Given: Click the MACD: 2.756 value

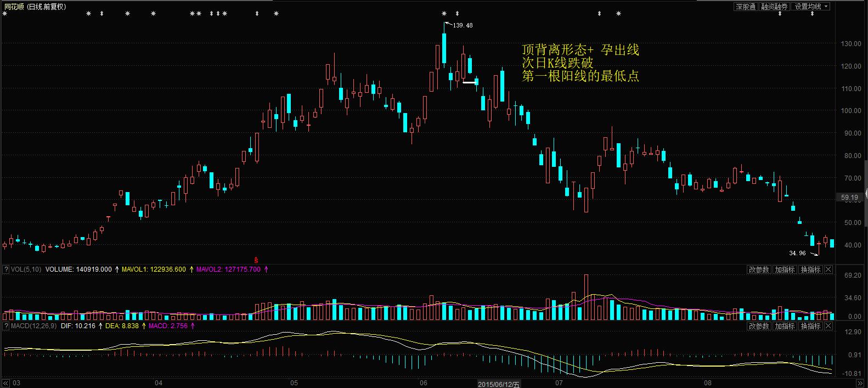Looking at the screenshot, I should coord(168,326).
